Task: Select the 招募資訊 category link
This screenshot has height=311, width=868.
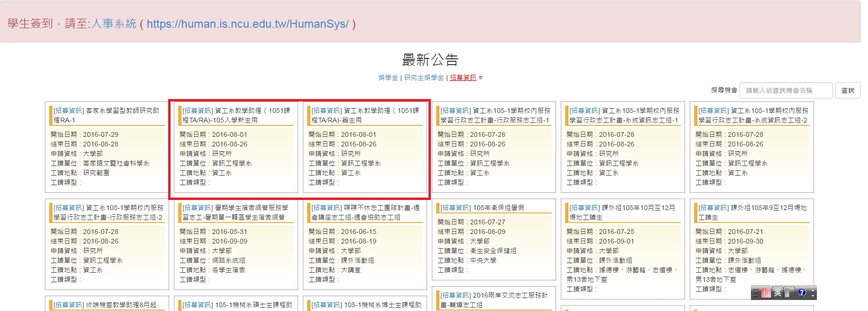Action: (463, 78)
